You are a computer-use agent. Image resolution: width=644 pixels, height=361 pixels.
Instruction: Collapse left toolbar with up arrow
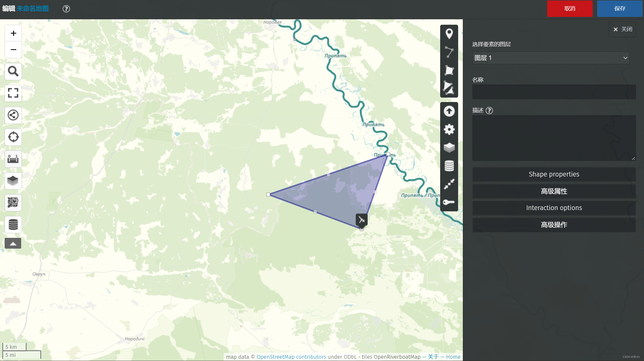click(x=13, y=243)
